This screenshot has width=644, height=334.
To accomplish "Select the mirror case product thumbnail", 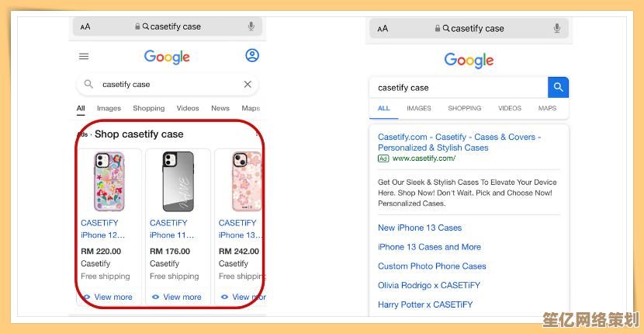I will pos(178,182).
